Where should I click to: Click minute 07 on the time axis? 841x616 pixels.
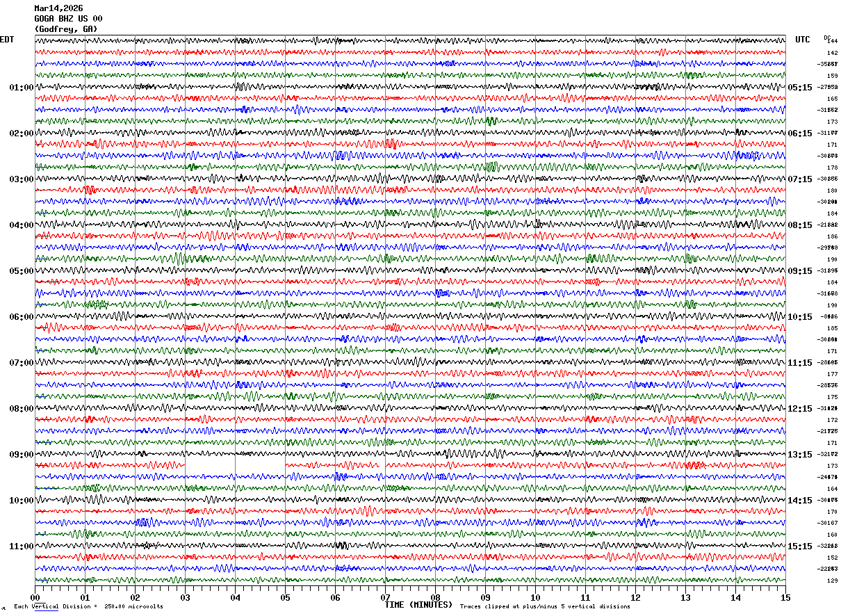click(x=385, y=597)
